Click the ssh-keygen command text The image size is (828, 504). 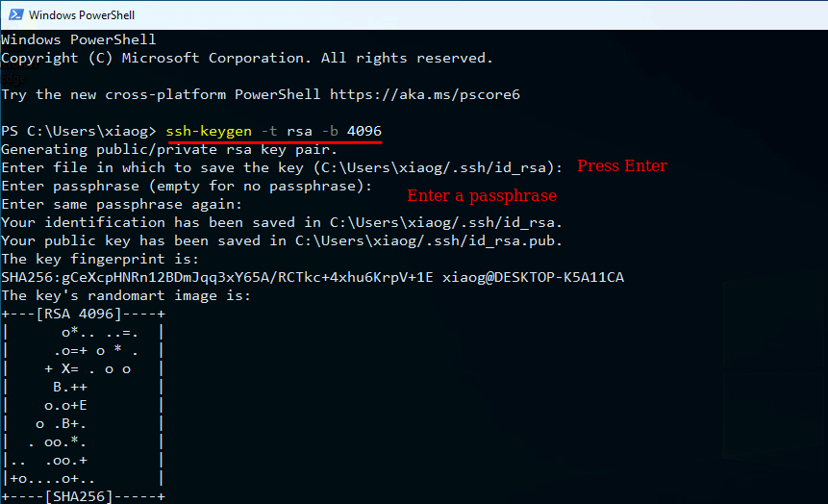209,130
